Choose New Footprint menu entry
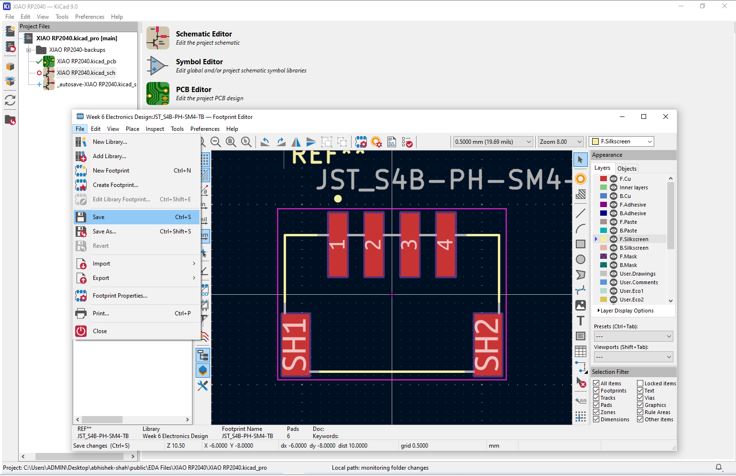This screenshot has height=476, width=736. [x=137, y=170]
